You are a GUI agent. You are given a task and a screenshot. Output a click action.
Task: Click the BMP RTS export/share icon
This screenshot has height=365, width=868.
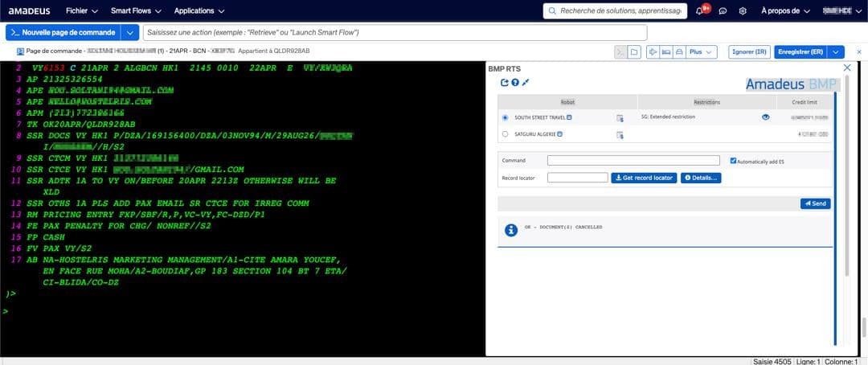(504, 83)
